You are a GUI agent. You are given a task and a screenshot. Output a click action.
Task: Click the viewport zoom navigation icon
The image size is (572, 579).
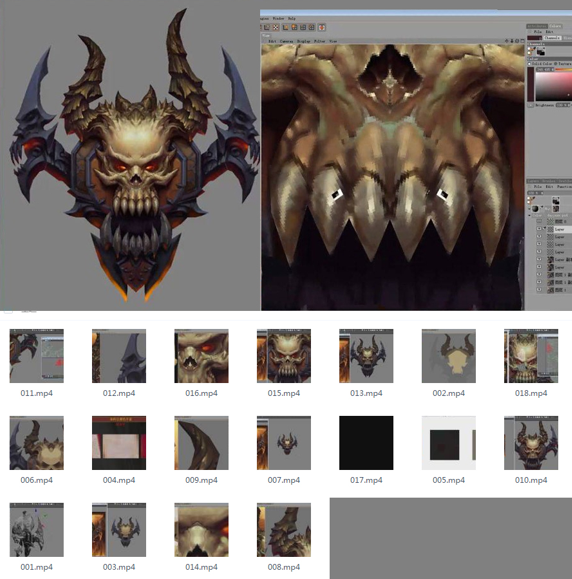pos(512,41)
